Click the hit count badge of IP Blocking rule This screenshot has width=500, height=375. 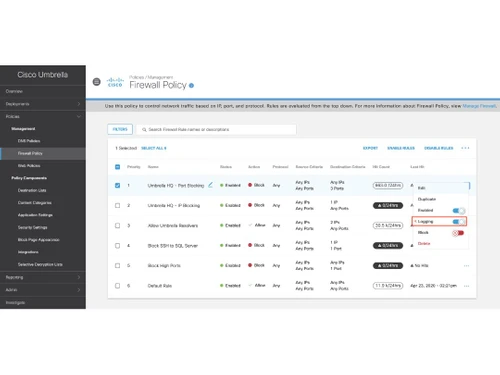point(388,205)
